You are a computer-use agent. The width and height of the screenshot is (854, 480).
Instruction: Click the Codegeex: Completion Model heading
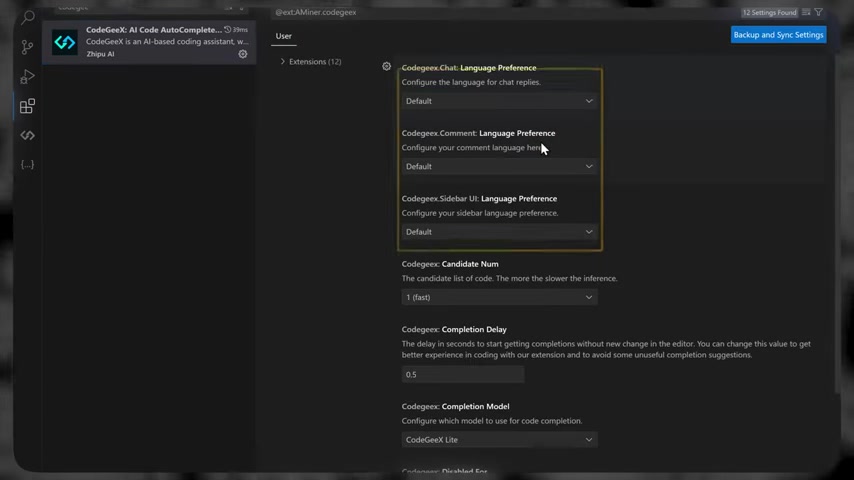coord(455,406)
